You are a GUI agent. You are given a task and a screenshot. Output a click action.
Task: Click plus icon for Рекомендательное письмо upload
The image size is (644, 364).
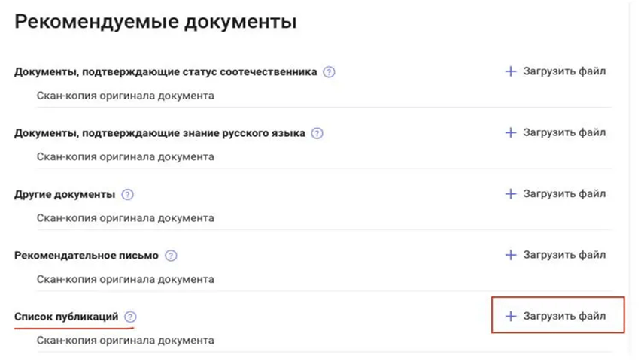pyautogui.click(x=510, y=255)
